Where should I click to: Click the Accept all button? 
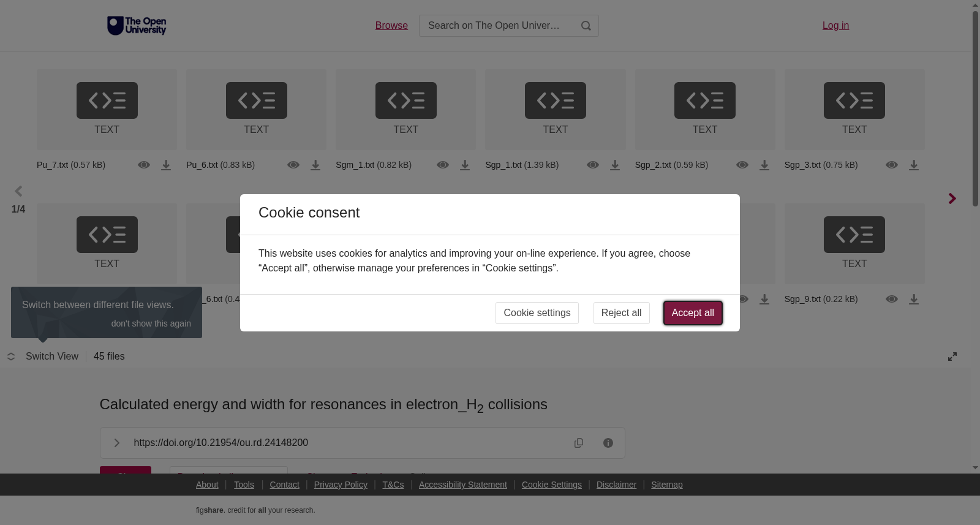[693, 313]
